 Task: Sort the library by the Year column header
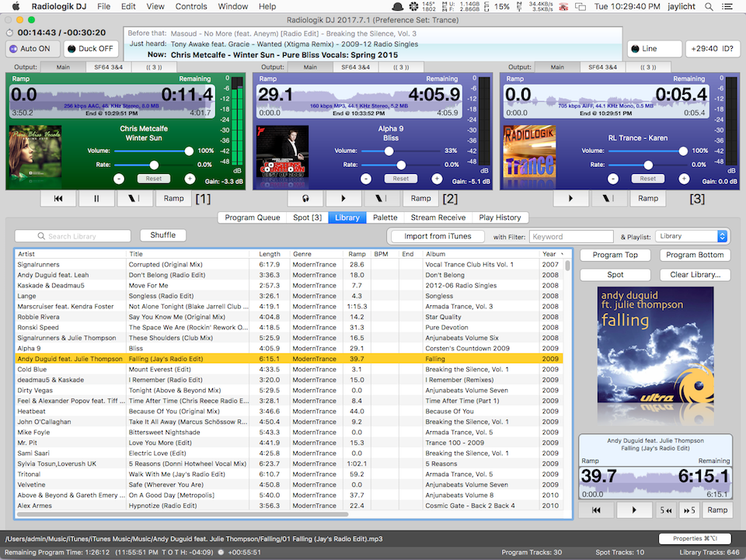tap(549, 254)
